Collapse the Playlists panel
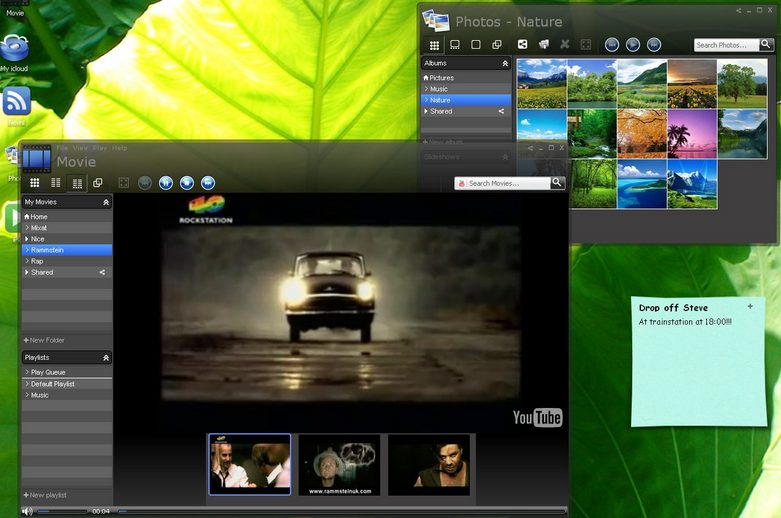 106,357
